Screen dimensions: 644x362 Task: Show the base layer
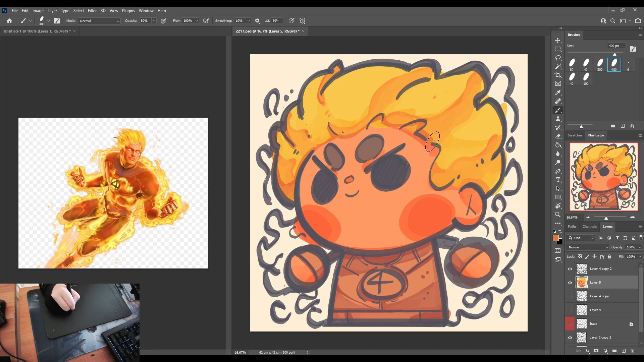tap(570, 324)
